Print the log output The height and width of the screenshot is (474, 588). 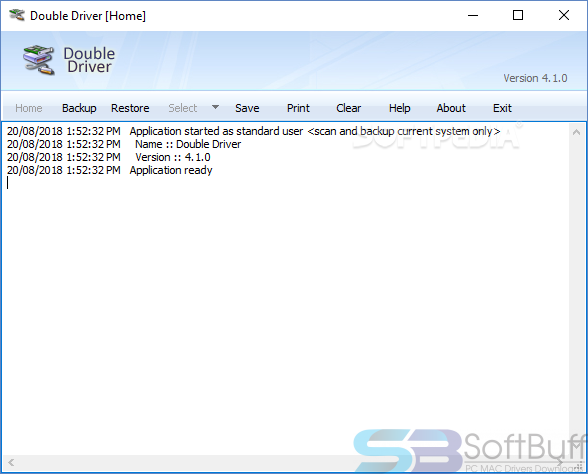point(298,108)
